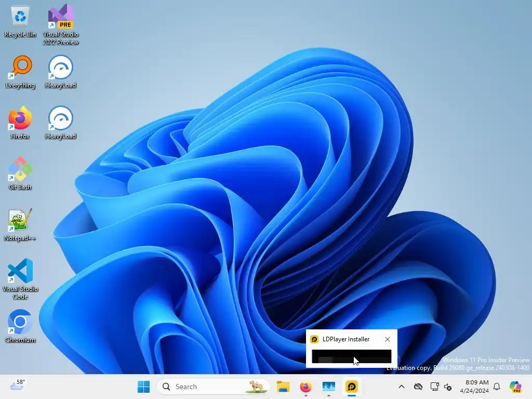532x399 pixels.
Task: Open the Windows Start menu
Action: click(x=143, y=387)
